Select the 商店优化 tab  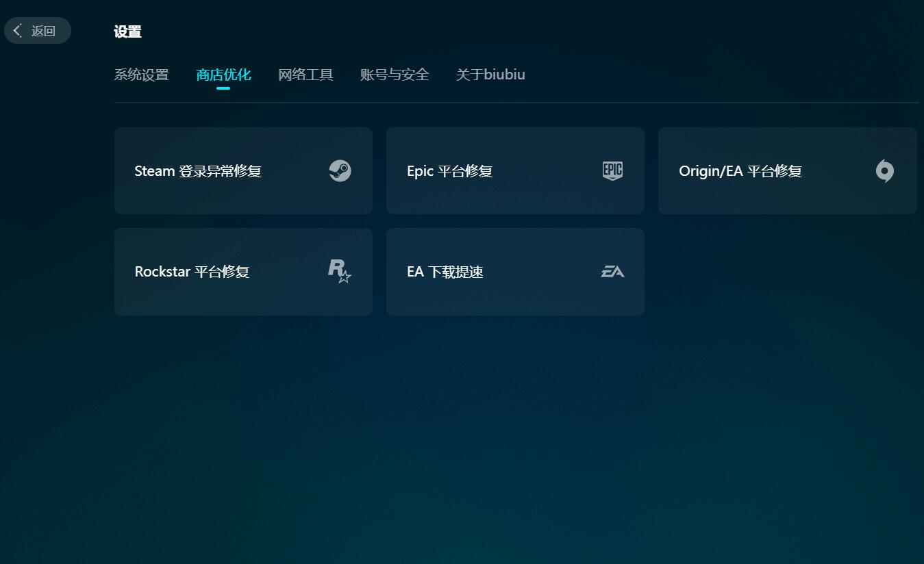tap(223, 75)
